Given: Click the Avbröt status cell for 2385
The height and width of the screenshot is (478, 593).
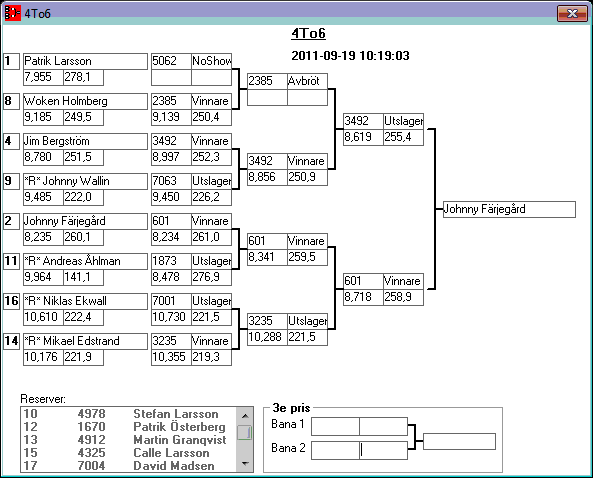Looking at the screenshot, I should click(x=307, y=81).
